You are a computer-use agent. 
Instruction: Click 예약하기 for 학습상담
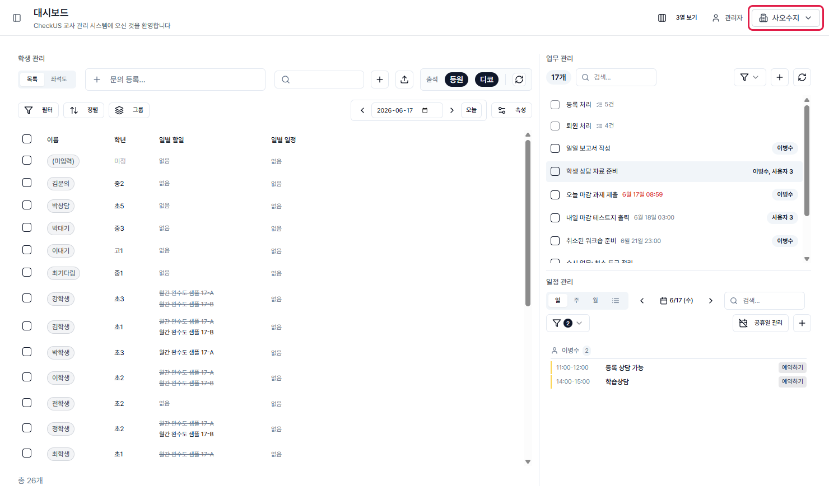point(793,381)
